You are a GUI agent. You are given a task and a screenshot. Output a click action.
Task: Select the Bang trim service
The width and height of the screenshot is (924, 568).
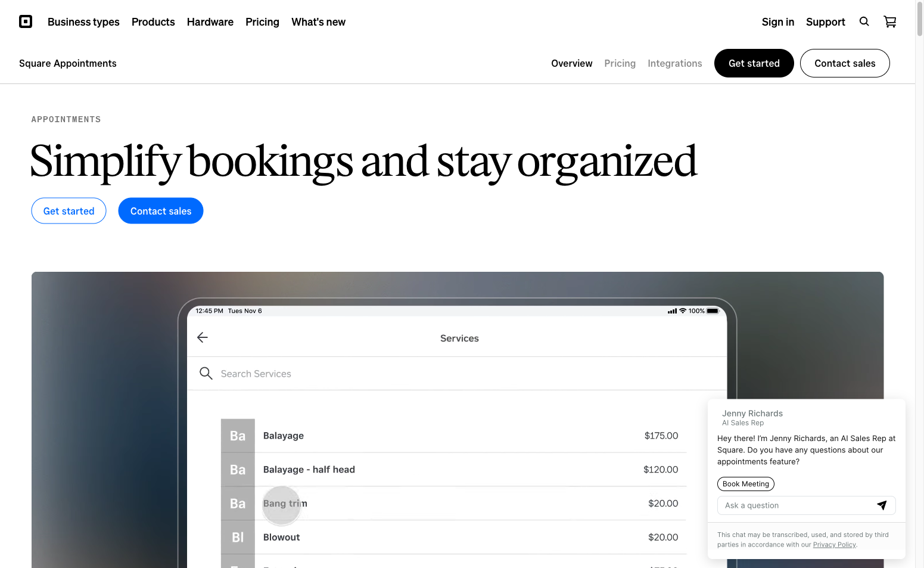pos(285,504)
